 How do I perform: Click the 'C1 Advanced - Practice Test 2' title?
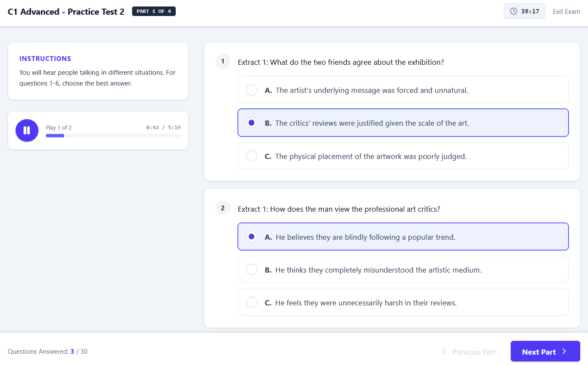[66, 12]
